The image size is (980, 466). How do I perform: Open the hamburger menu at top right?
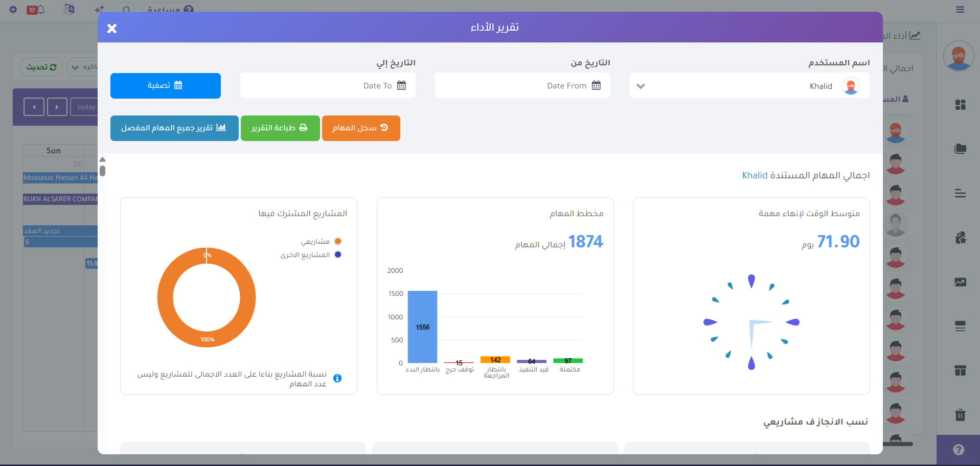coord(960,10)
